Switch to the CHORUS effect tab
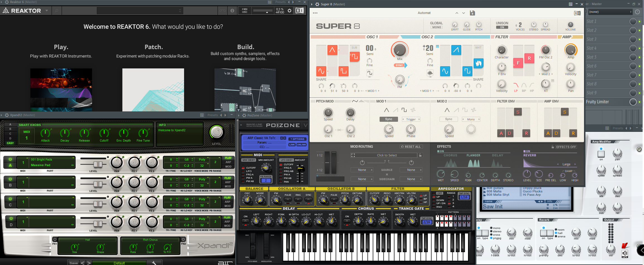This screenshot has height=265, width=644. pyautogui.click(x=450, y=155)
